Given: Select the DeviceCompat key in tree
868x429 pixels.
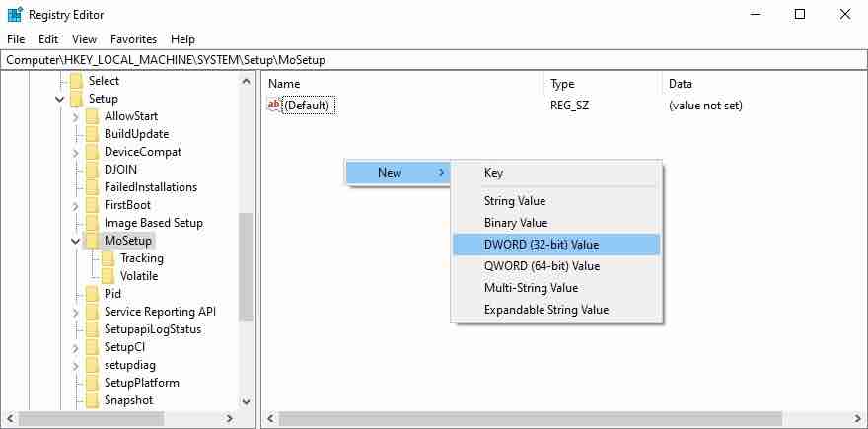Looking at the screenshot, I should (143, 152).
